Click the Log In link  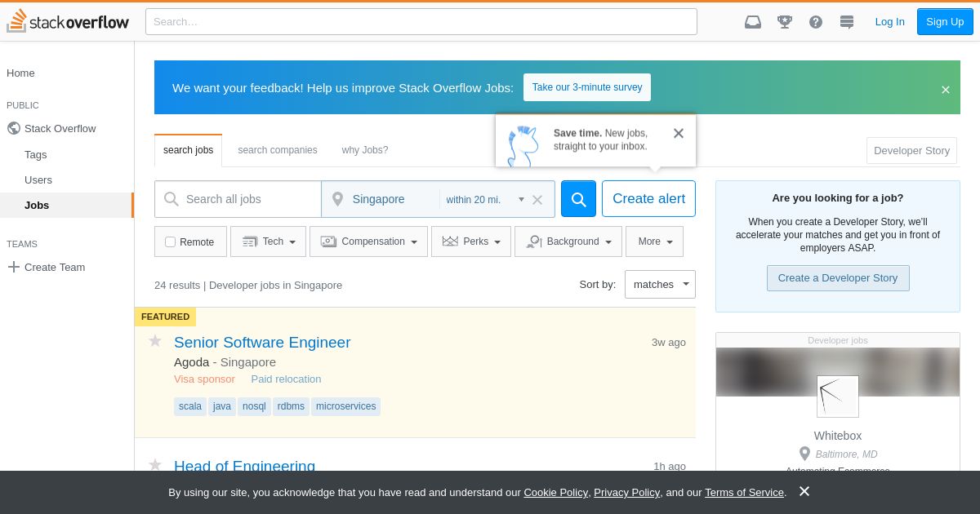[889, 22]
